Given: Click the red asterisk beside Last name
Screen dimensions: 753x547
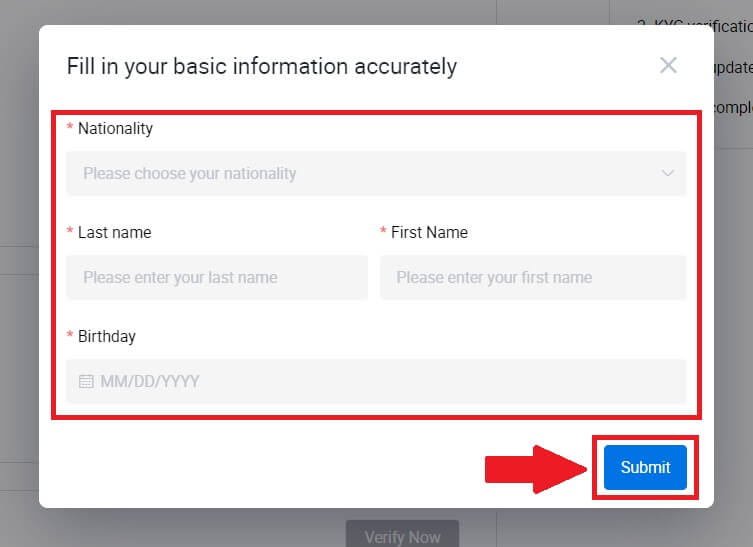Looking at the screenshot, I should [x=70, y=233].
